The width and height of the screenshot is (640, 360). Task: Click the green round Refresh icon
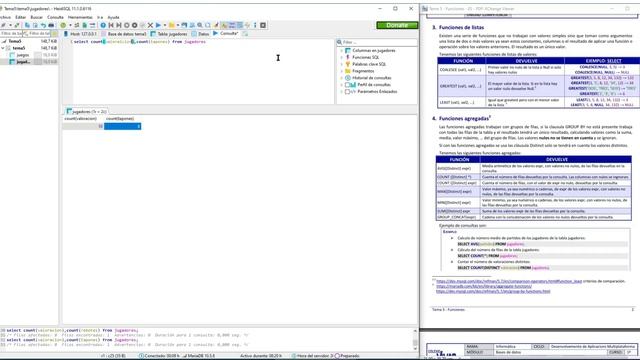click(63, 25)
